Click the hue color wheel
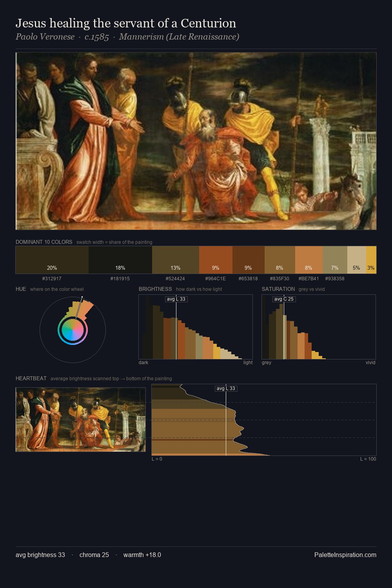 pos(73,330)
